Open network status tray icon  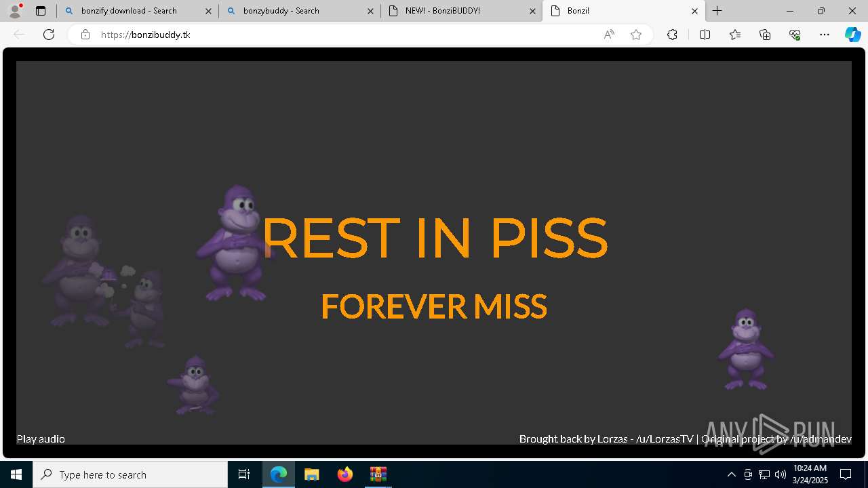tap(764, 474)
